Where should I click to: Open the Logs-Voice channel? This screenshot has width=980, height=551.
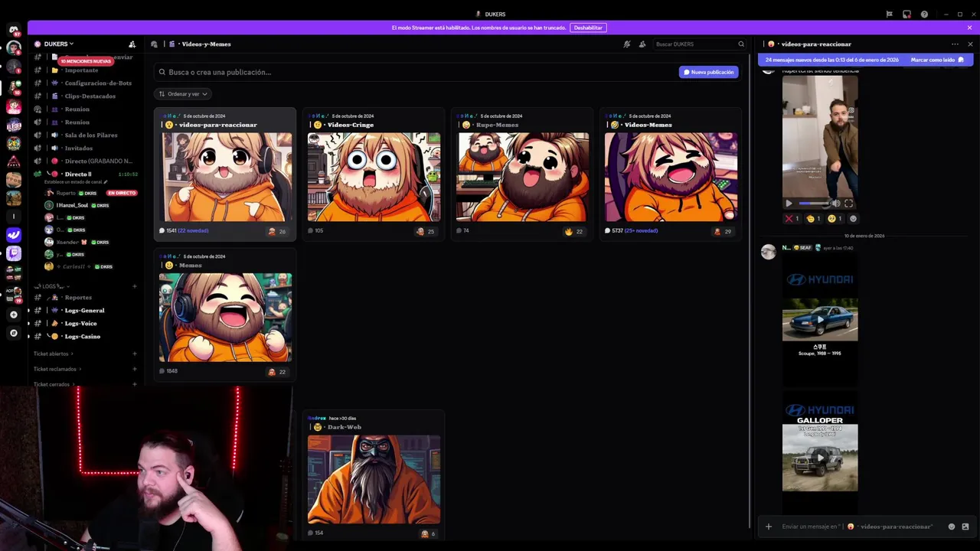[x=85, y=324]
